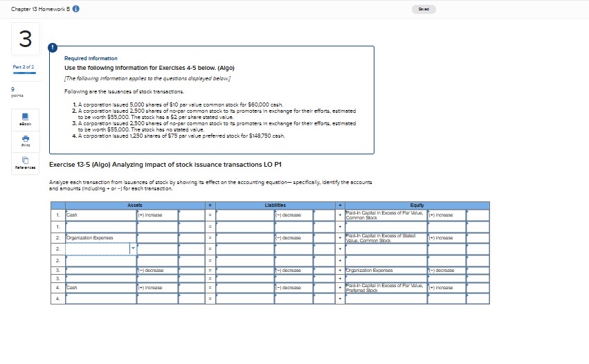Select Paid-In Capital in Excess of Par Value, Common Stock cell
This screenshot has height=364, width=589.
(386, 215)
